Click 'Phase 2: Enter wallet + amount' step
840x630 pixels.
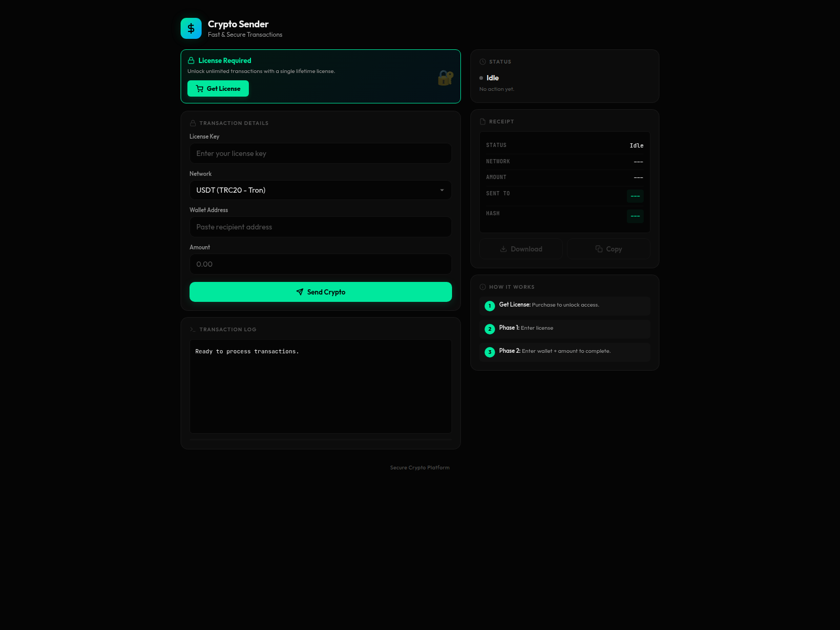click(x=564, y=352)
